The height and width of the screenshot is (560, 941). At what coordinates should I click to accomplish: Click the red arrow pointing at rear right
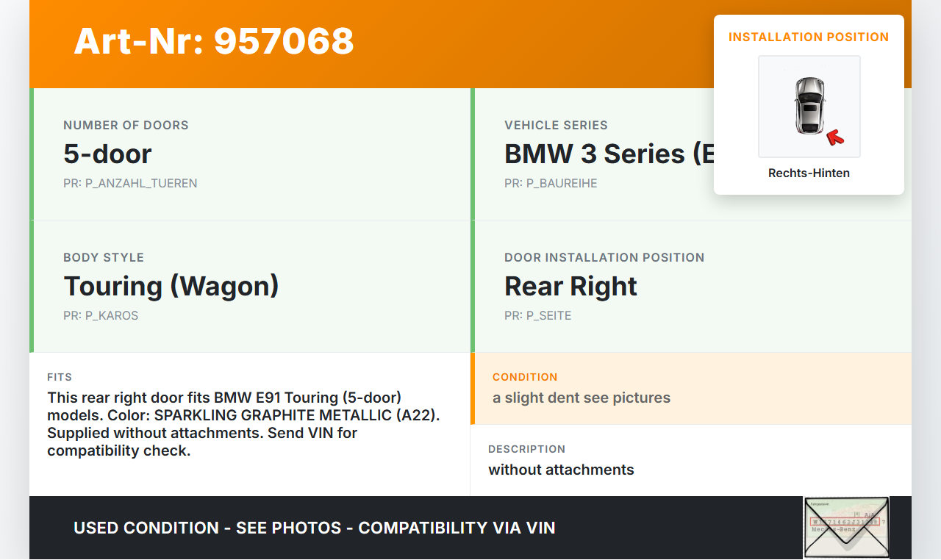835,137
